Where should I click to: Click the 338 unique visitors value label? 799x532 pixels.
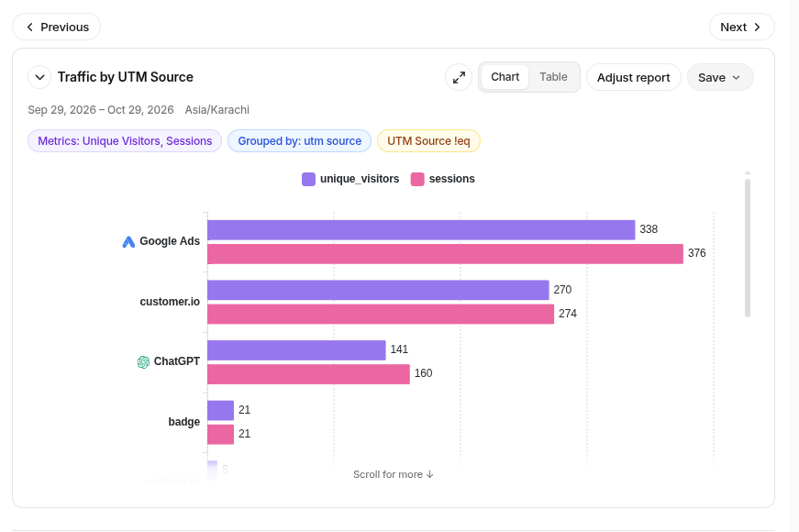click(x=649, y=229)
